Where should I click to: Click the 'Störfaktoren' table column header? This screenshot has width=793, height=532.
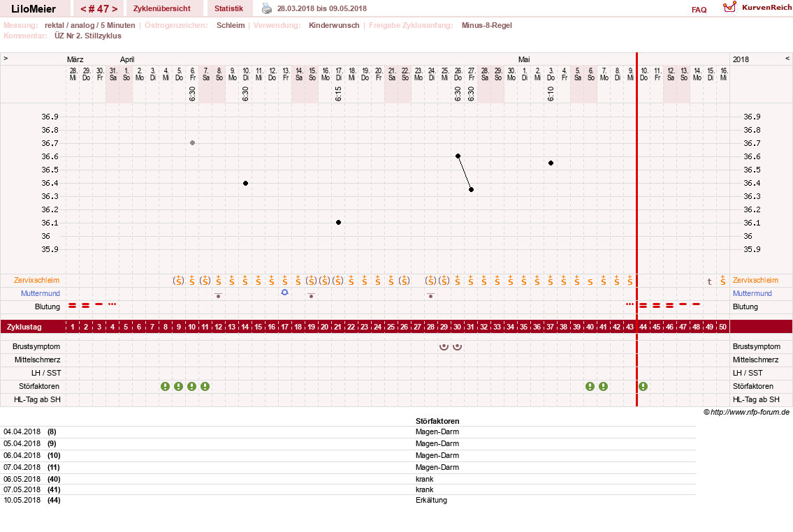[x=437, y=421]
